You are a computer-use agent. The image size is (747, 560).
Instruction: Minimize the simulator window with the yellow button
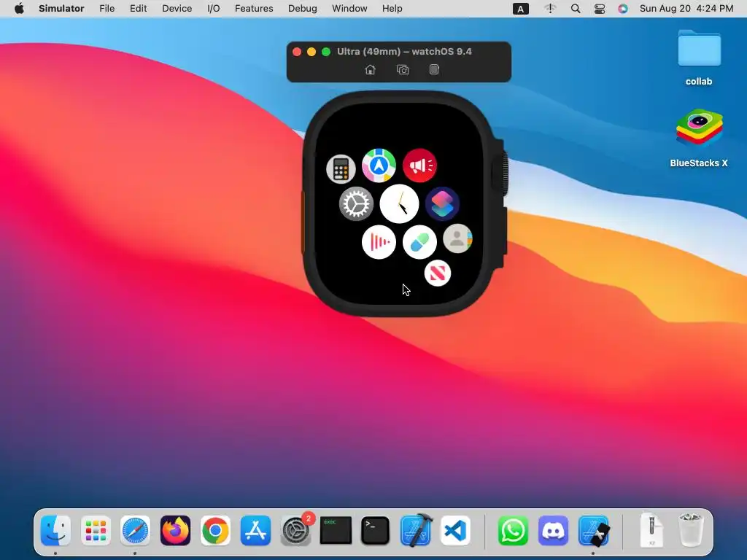311,52
